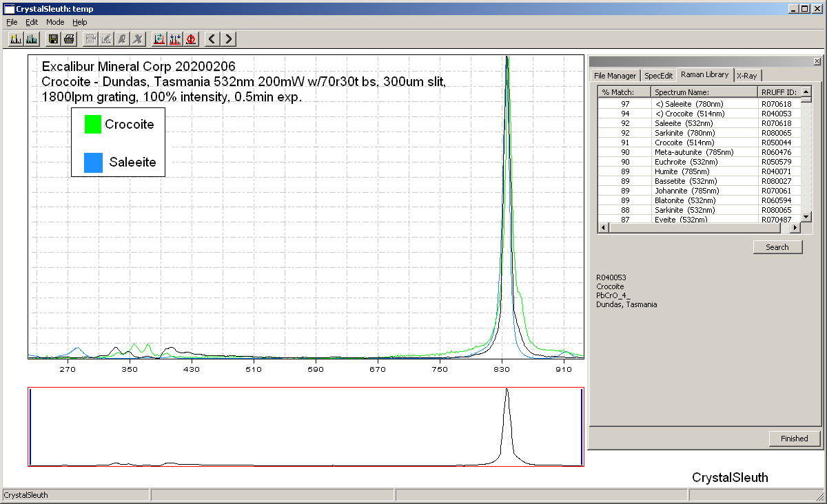The width and height of the screenshot is (827, 504).
Task: Select the "<) Saleeite (780nm)" result row
Action: tap(699, 104)
